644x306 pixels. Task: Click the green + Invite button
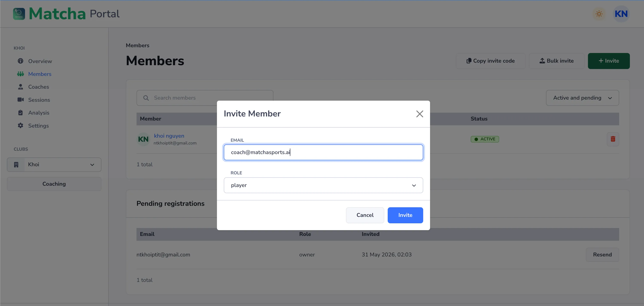(609, 61)
